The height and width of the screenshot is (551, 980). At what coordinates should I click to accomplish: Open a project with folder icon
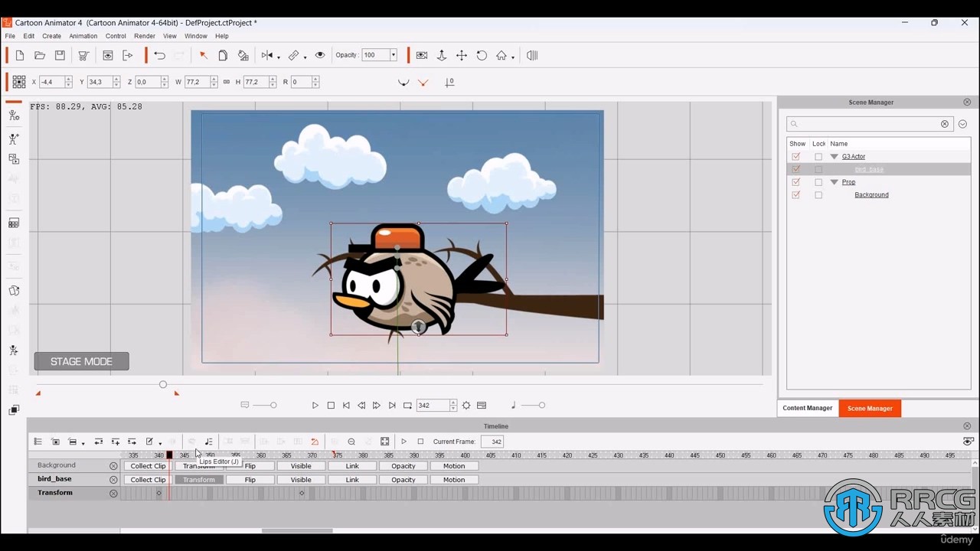(x=40, y=55)
